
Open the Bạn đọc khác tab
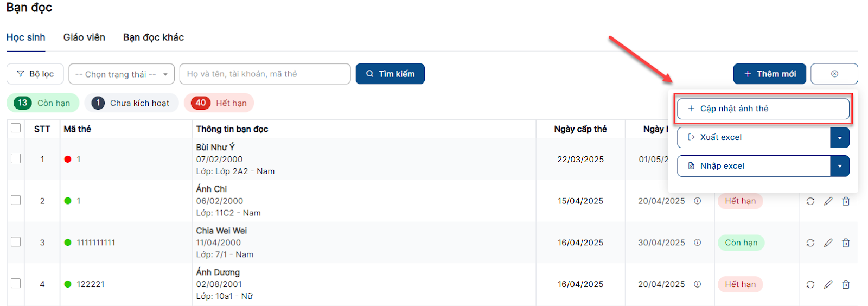[x=153, y=37]
